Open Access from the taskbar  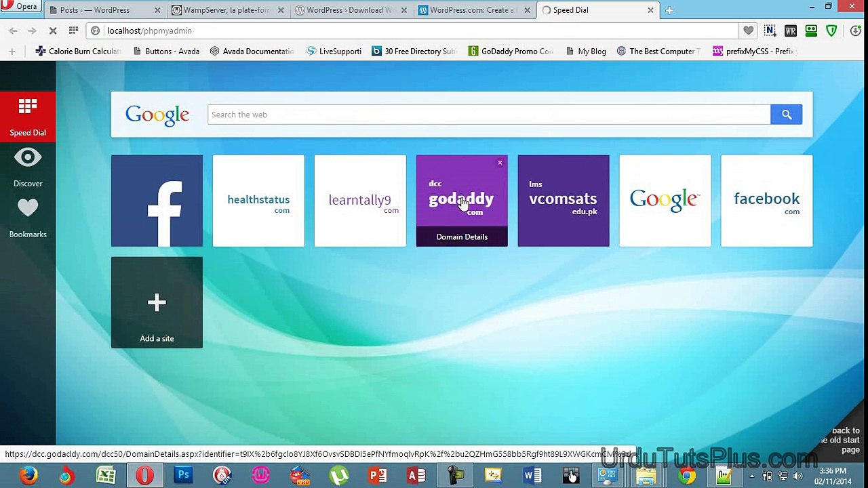(416, 476)
